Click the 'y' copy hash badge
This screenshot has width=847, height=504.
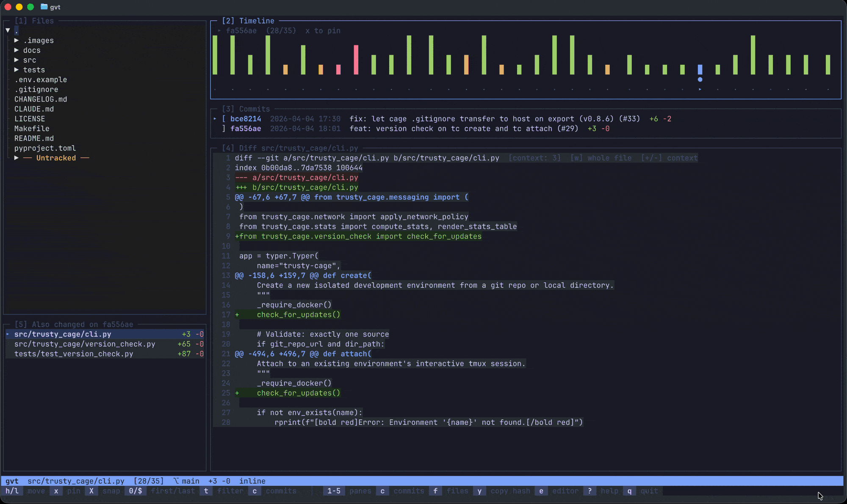(x=479, y=491)
